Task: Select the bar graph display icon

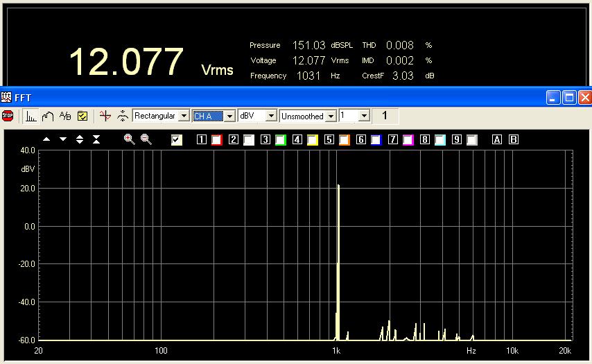Action: [x=31, y=116]
